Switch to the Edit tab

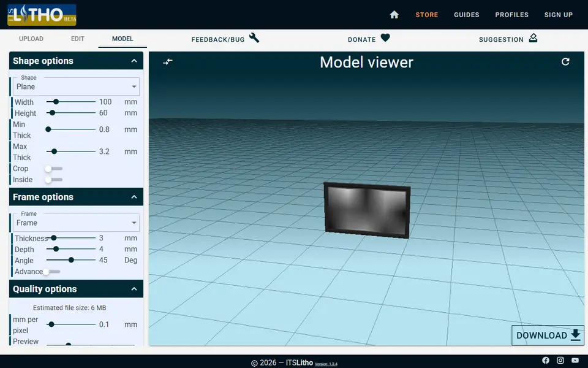[78, 39]
